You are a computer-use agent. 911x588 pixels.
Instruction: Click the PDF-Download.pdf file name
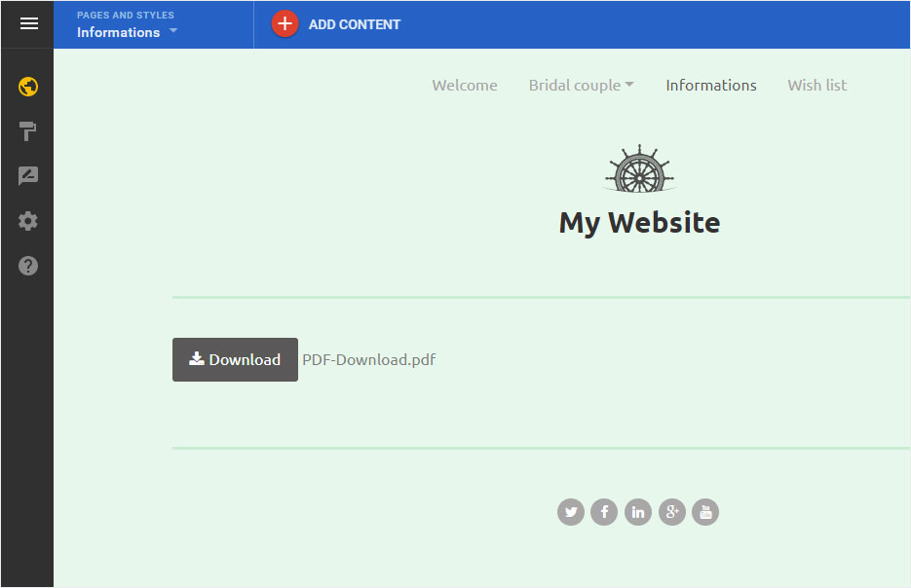(369, 360)
